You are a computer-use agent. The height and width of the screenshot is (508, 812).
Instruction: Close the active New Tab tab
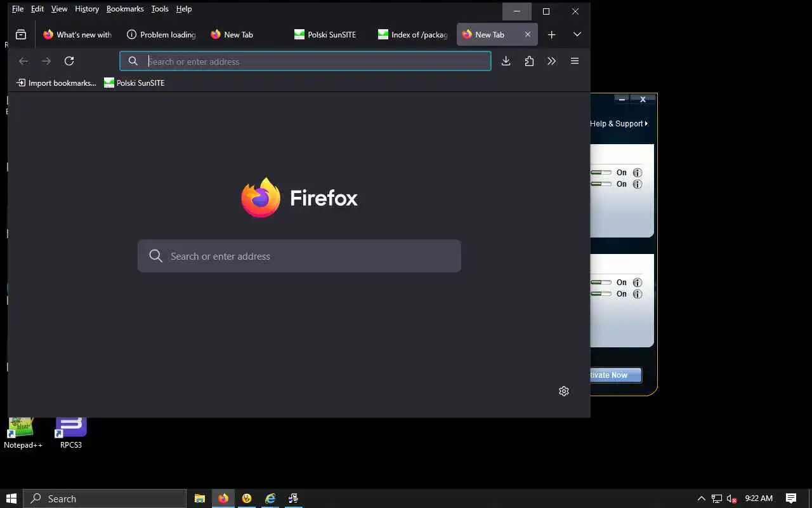[527, 35]
